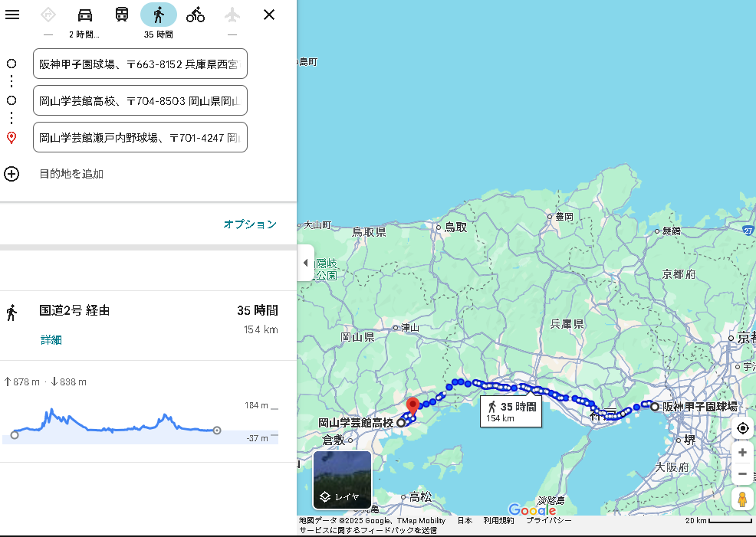Switch to driving directions car icon

pos(85,15)
